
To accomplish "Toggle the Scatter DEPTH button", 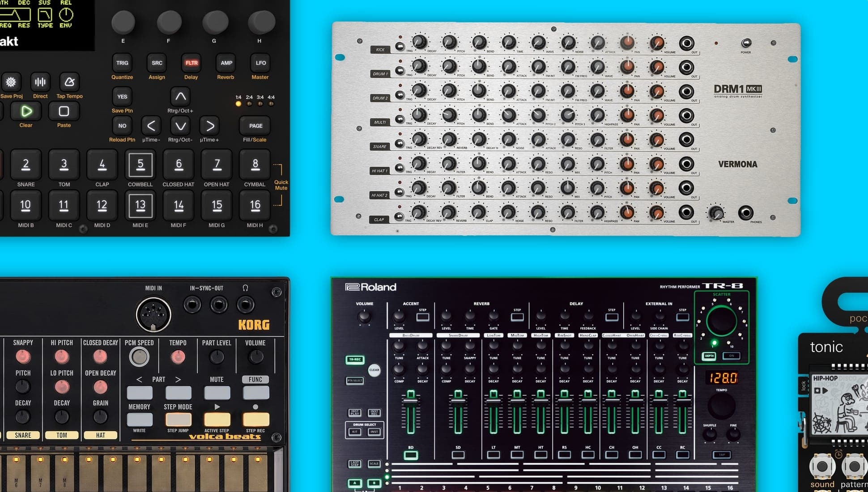I will pyautogui.click(x=709, y=356).
